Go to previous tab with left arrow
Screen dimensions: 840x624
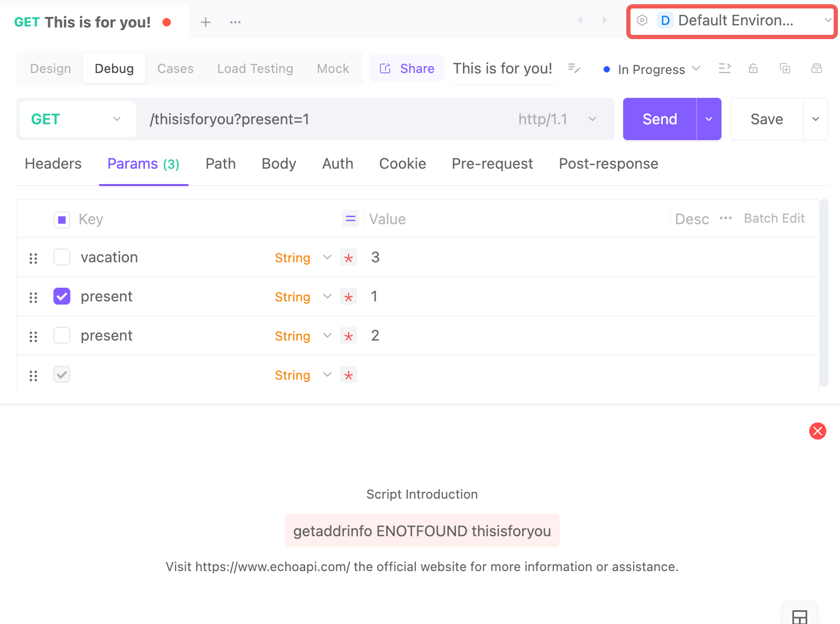tap(580, 20)
